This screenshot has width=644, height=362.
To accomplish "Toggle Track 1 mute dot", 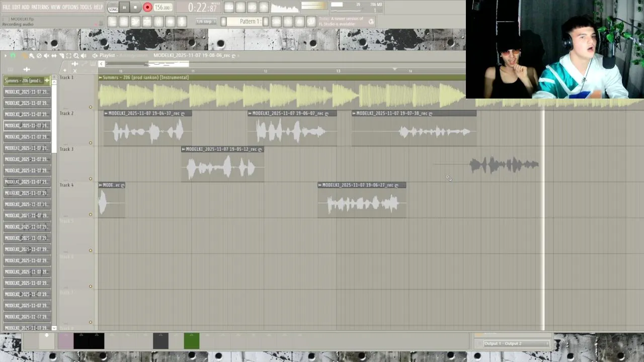I will [91, 107].
